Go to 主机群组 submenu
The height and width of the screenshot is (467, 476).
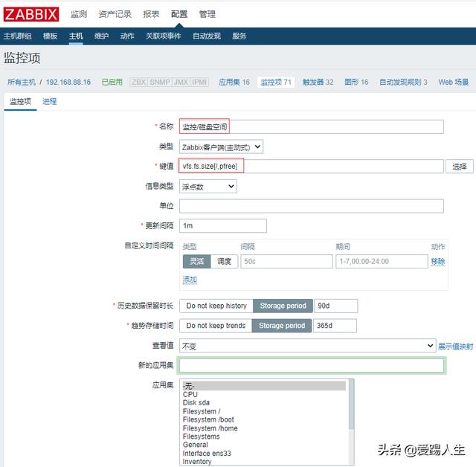tap(18, 36)
